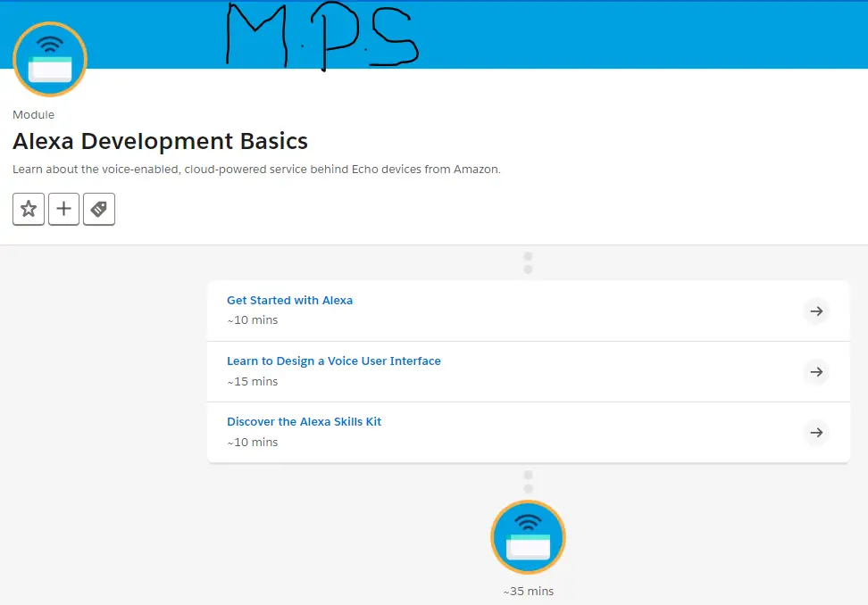Viewport: 868px width, 605px height.
Task: Click the handwritten M.P.S text in banner
Action: click(320, 36)
